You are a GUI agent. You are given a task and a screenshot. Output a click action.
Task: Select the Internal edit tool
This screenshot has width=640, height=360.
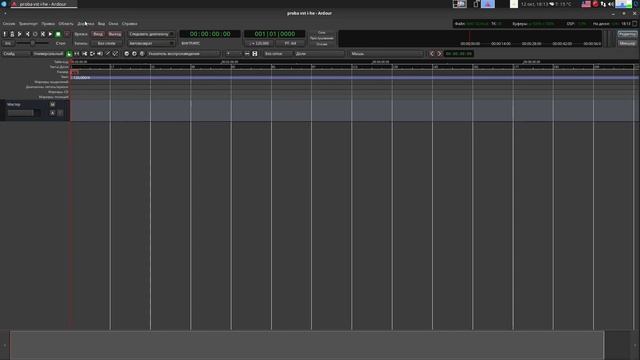116,54
